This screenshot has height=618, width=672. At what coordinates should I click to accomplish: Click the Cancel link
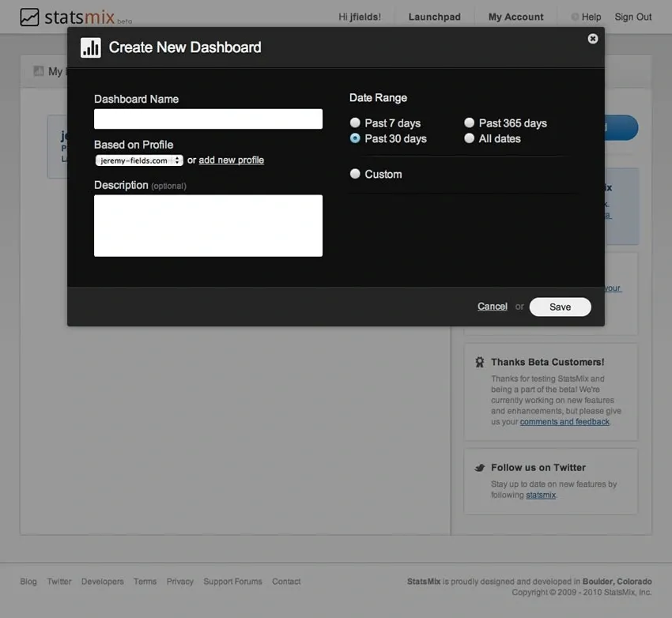click(492, 307)
